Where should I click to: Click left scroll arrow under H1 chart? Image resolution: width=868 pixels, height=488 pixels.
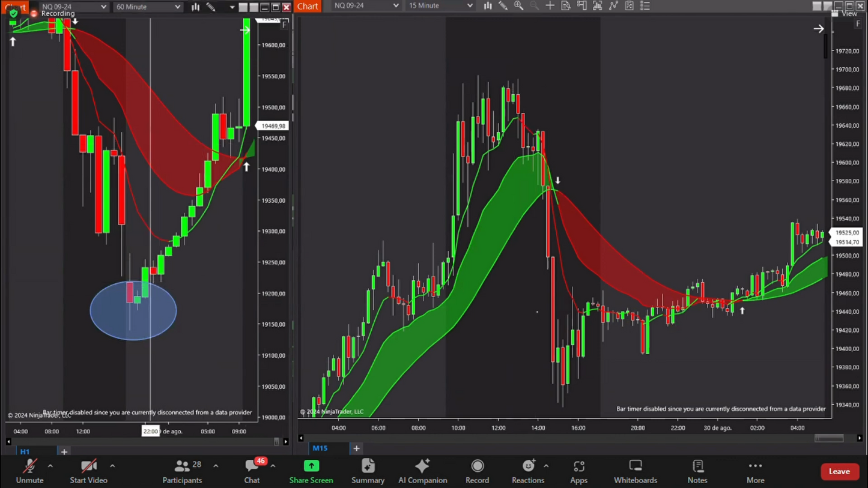pos(8,442)
